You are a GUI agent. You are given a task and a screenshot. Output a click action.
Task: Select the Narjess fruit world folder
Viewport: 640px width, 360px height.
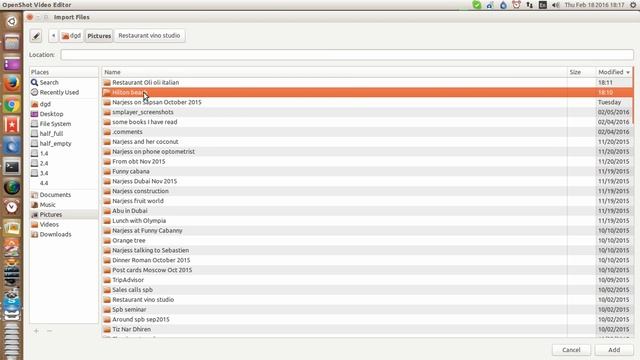point(367,201)
